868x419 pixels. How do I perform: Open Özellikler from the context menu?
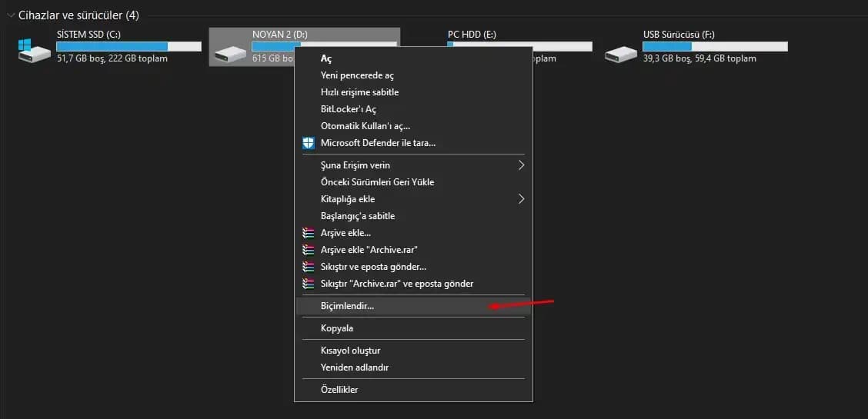pyautogui.click(x=339, y=390)
